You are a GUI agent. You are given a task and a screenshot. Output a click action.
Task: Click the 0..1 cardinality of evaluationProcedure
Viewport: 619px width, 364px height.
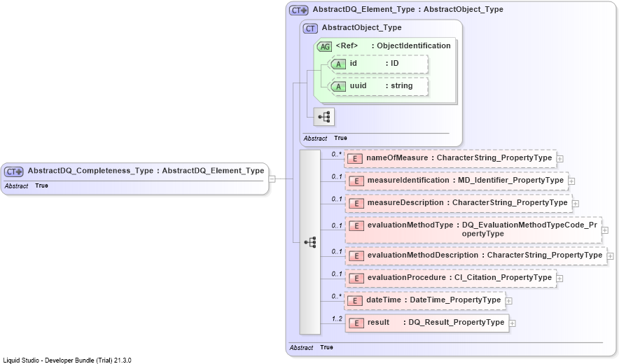337,274
